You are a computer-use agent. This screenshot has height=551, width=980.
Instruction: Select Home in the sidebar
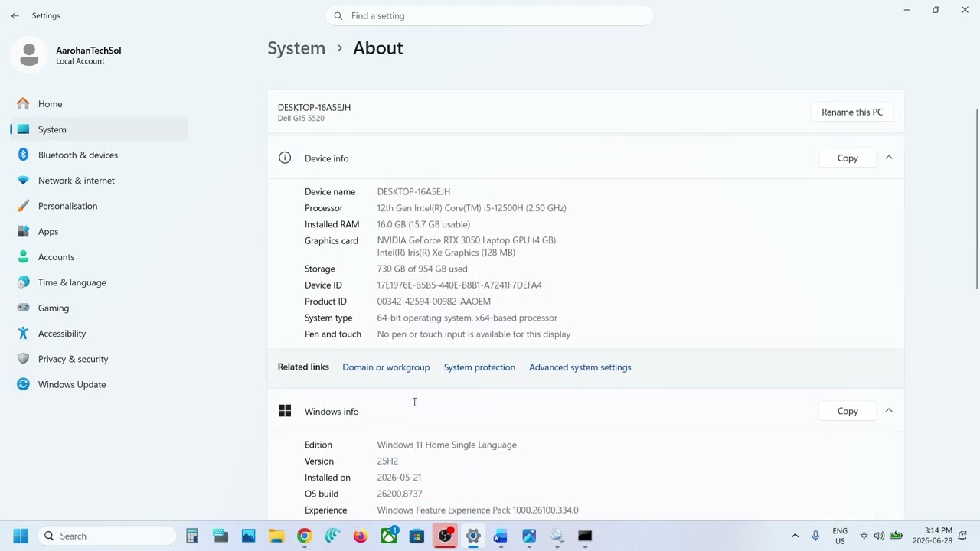click(x=100, y=104)
